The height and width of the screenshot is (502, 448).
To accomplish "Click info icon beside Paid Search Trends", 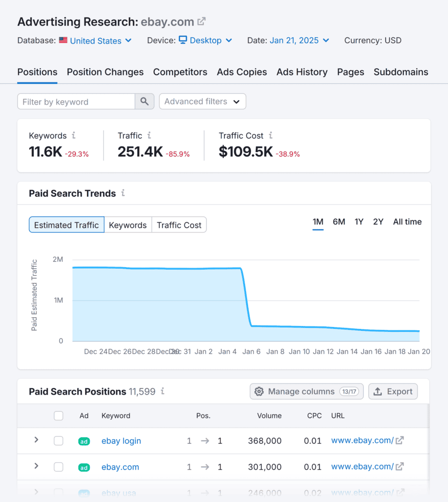I will point(123,193).
